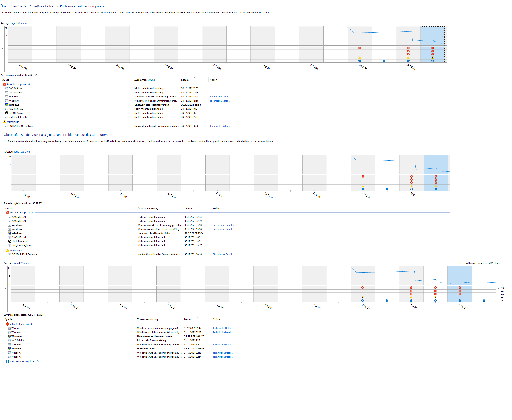The width and height of the screenshot is (512, 420).
Task: Sort by Datum column in topmost details list
Action: point(185,80)
